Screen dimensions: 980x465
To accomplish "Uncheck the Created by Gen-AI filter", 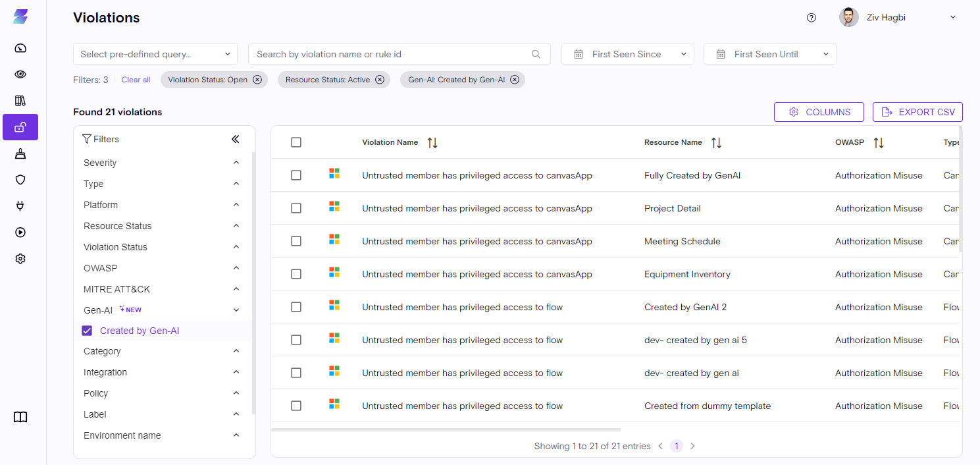I will (87, 331).
